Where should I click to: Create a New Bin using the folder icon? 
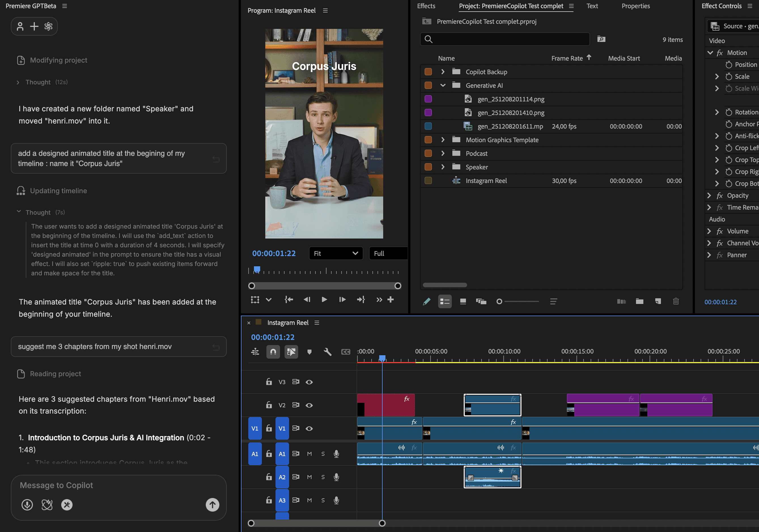(639, 301)
